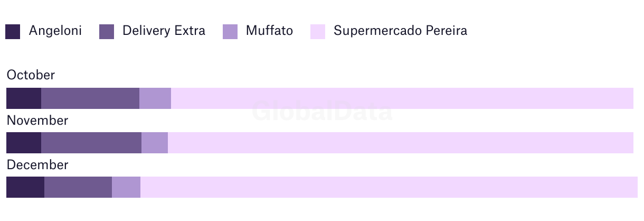
Task: Select the Supermercado Pereira legend label
Action: coord(400,31)
